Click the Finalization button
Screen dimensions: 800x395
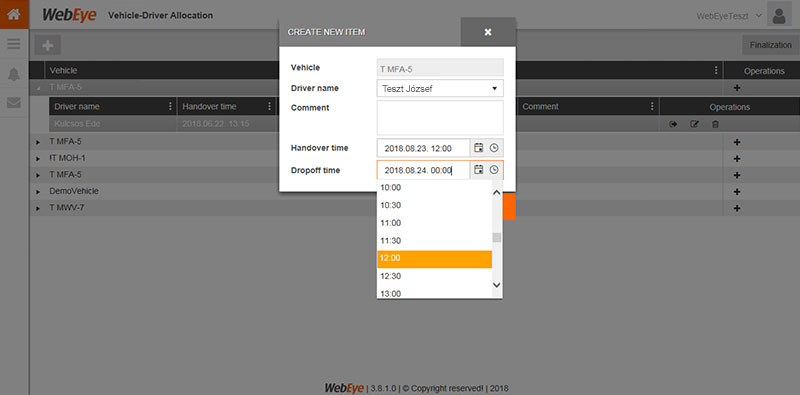[x=770, y=45]
